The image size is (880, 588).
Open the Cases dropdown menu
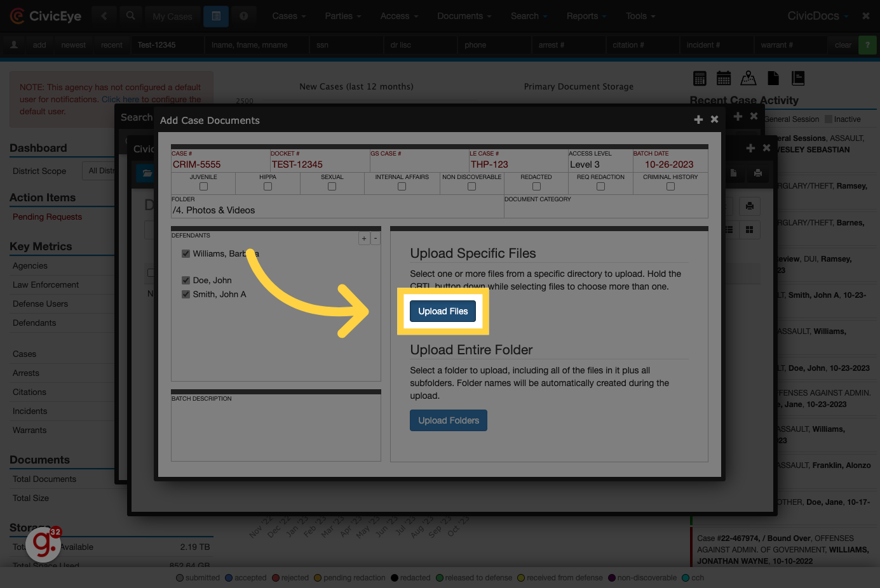(x=288, y=16)
